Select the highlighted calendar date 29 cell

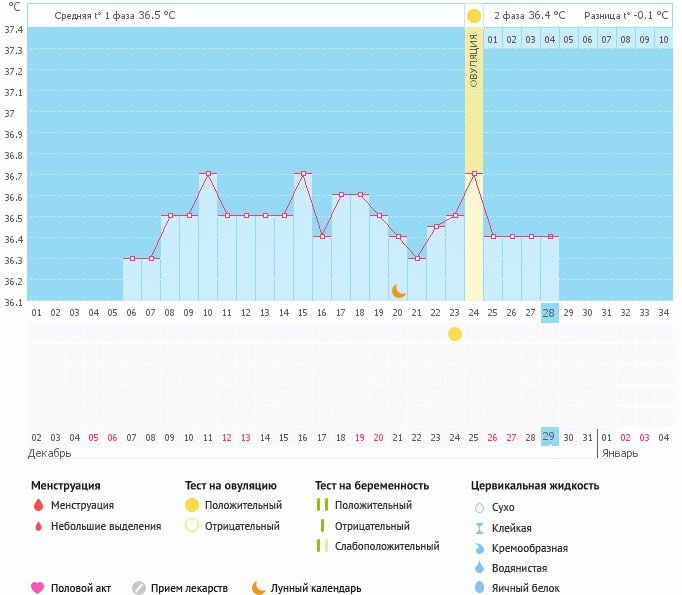point(549,437)
